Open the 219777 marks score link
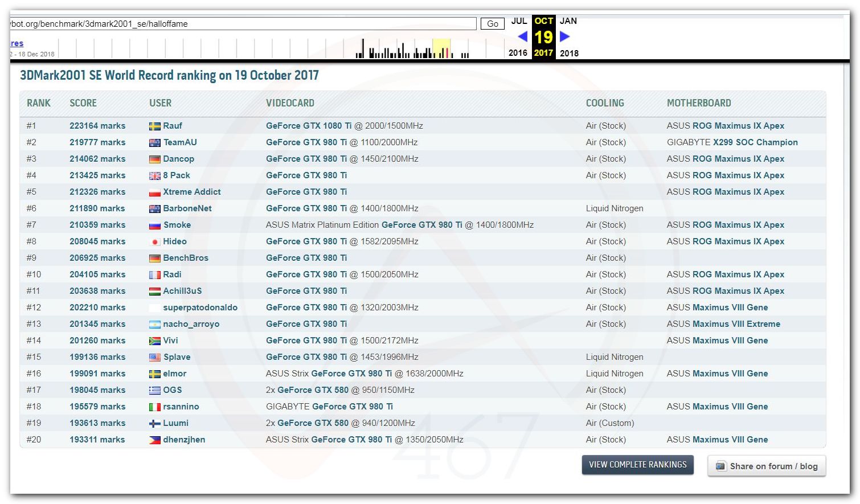This screenshot has width=860, height=504. pyautogui.click(x=97, y=142)
